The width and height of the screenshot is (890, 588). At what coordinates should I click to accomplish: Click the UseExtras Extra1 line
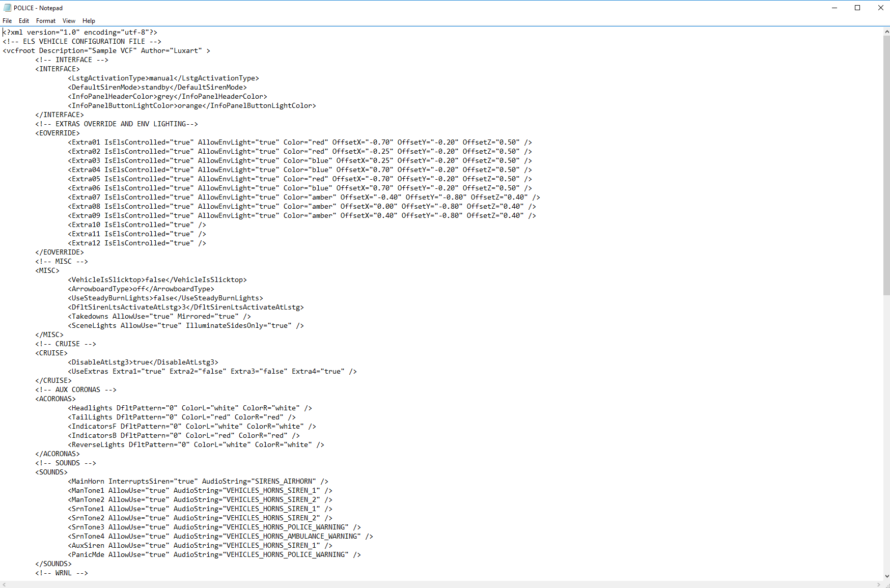point(212,371)
